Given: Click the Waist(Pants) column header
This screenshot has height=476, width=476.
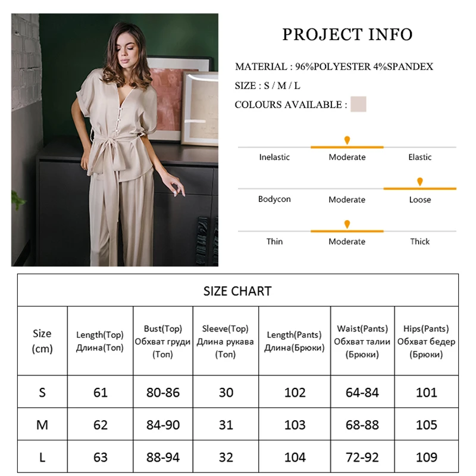Looking at the screenshot, I should [x=362, y=342].
